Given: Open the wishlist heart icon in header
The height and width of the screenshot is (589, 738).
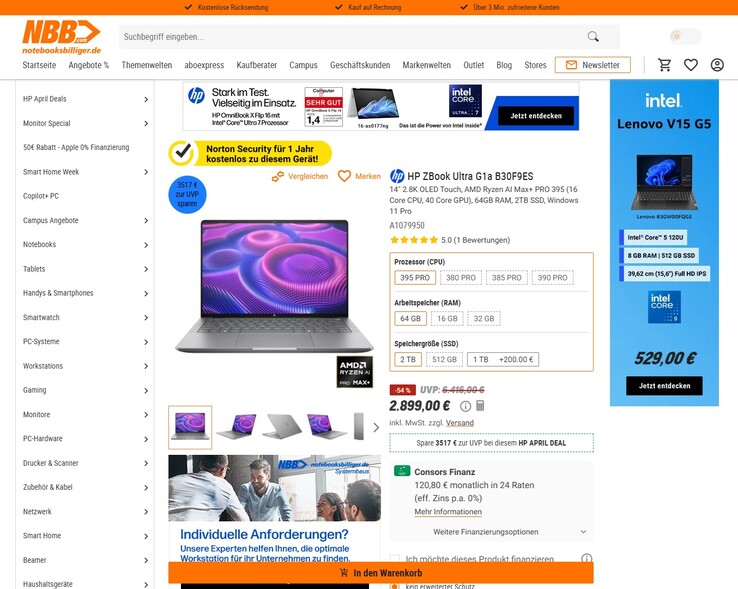Looking at the screenshot, I should point(690,65).
